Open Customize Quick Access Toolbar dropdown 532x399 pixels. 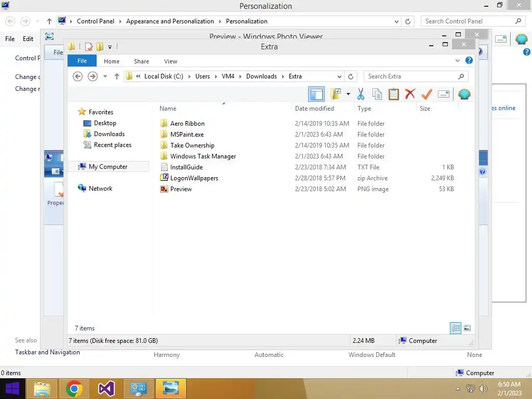(110, 47)
